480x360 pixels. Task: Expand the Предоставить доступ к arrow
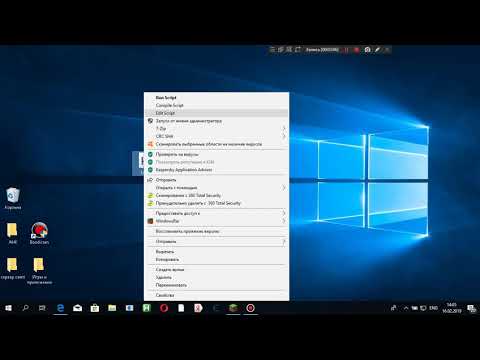coord(284,213)
